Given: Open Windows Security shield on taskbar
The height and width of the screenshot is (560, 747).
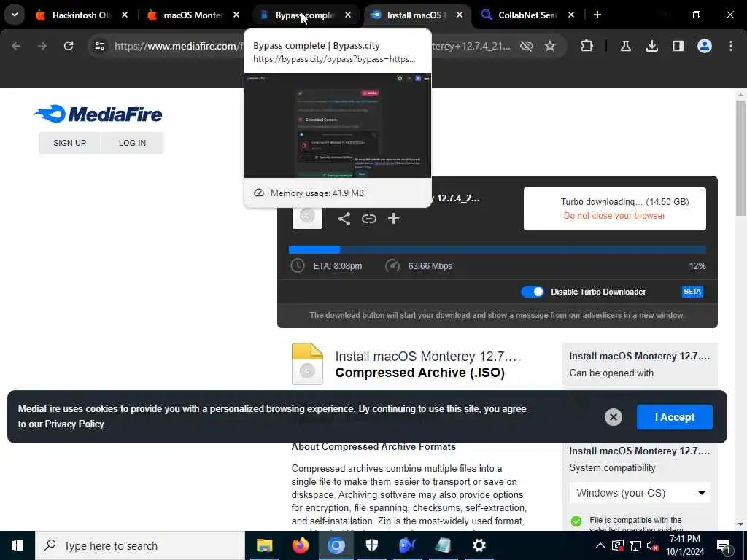Looking at the screenshot, I should tap(371, 545).
